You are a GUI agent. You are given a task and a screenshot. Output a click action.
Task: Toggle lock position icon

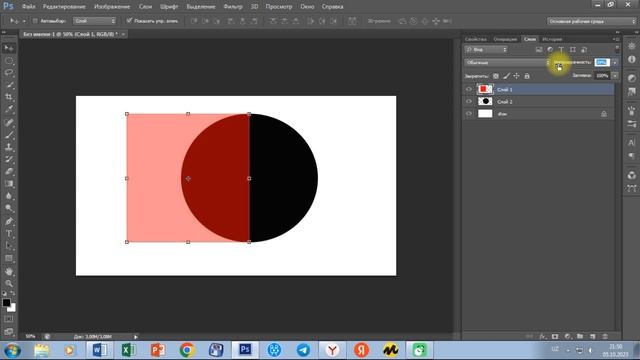pos(516,76)
